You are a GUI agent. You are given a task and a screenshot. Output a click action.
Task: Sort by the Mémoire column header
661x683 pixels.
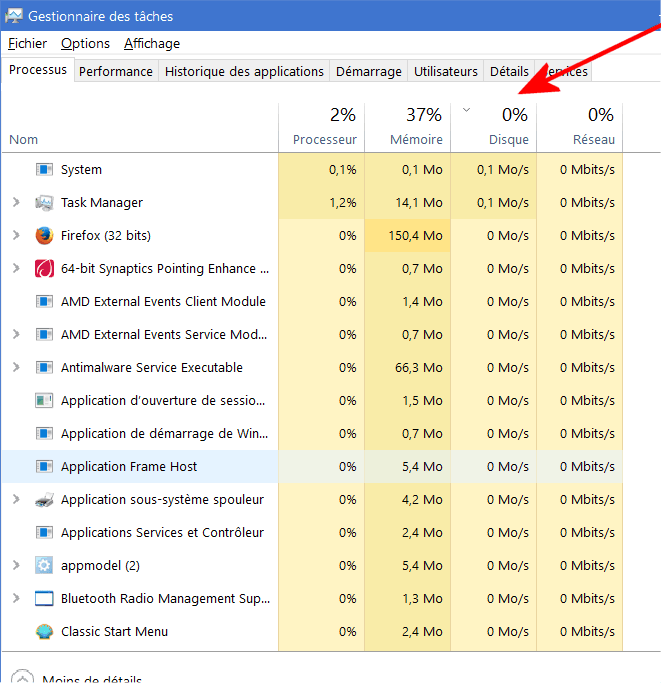(x=407, y=128)
